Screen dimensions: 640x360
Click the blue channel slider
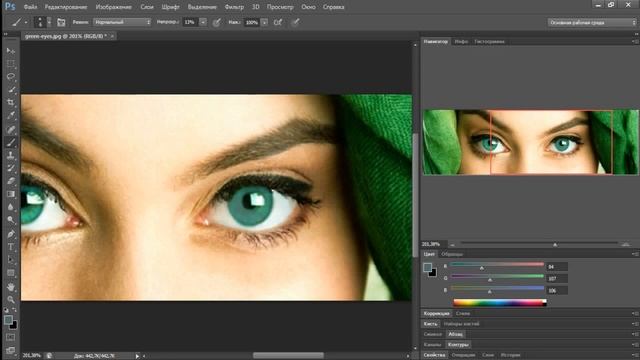click(x=497, y=289)
